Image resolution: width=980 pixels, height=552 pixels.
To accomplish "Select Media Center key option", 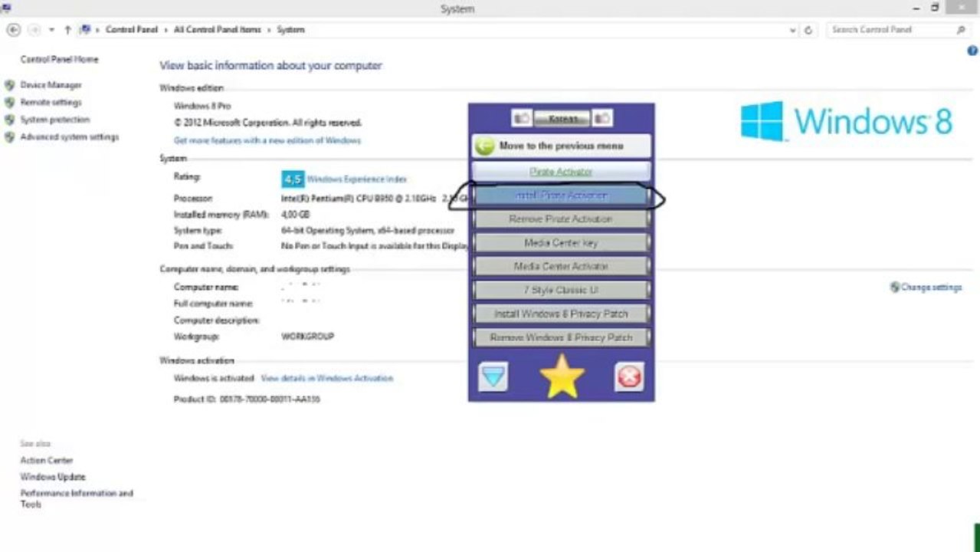I will [562, 243].
